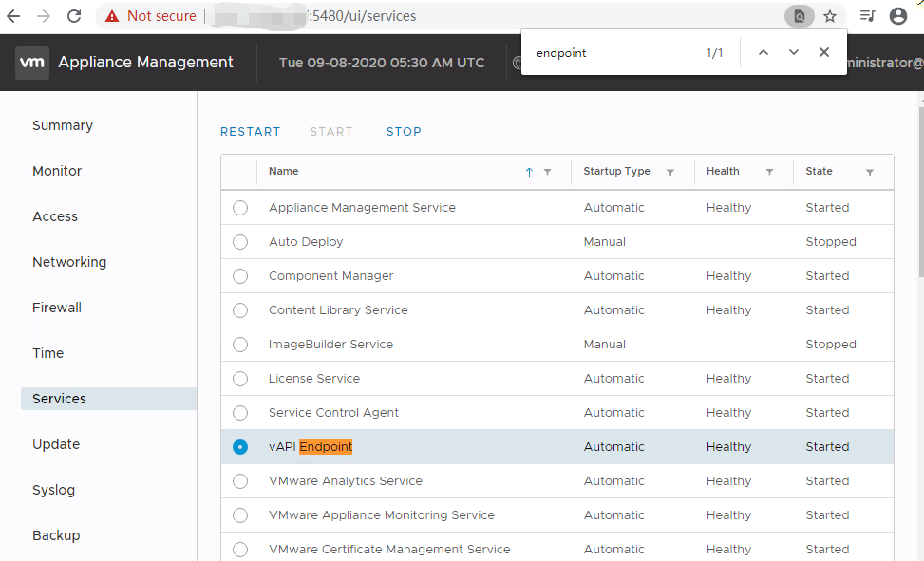Screen dimensions: 924x561
Task: Click the vAPI Endpoint service name
Action: tap(311, 447)
